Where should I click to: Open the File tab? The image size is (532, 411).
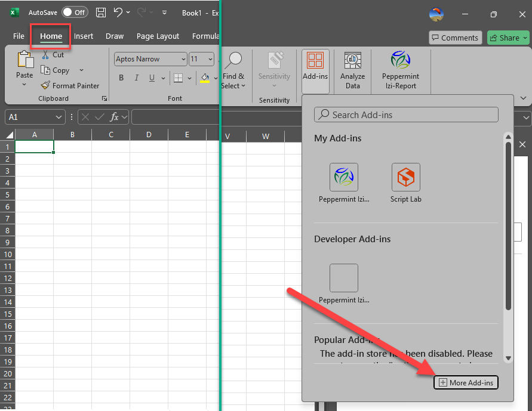coord(19,36)
